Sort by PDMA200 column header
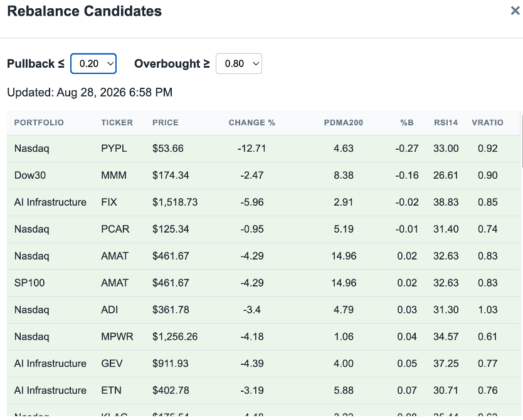 click(x=344, y=122)
